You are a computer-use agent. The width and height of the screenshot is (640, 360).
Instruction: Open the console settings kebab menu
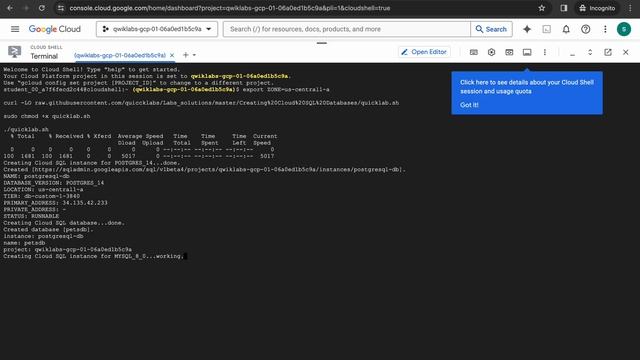tap(605, 29)
